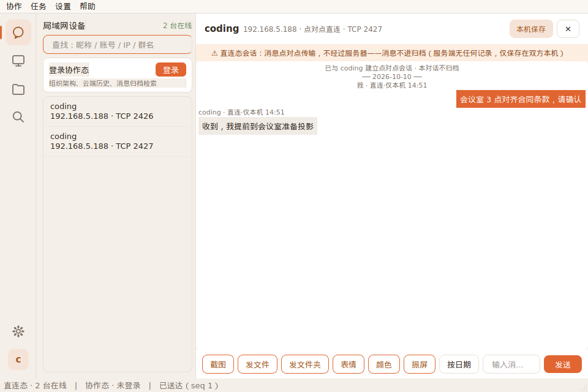Click the 局域网设备 panel title
The image size is (588, 392).
tap(64, 26)
